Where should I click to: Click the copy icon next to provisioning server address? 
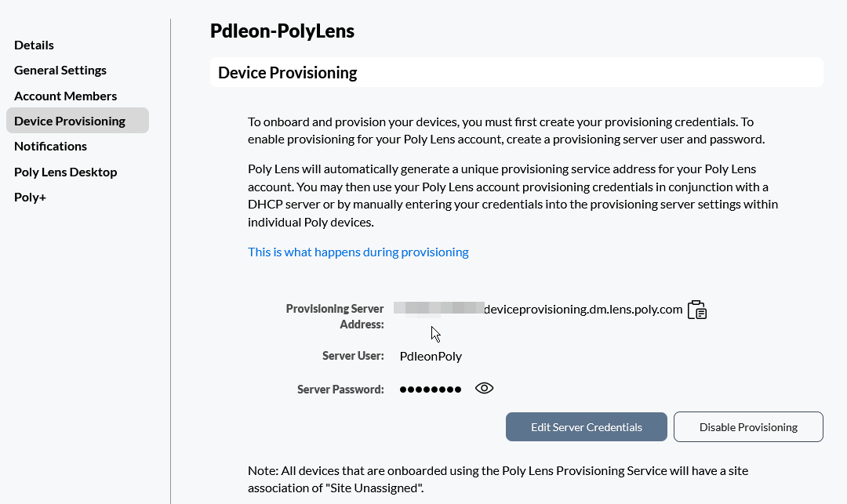tap(696, 309)
